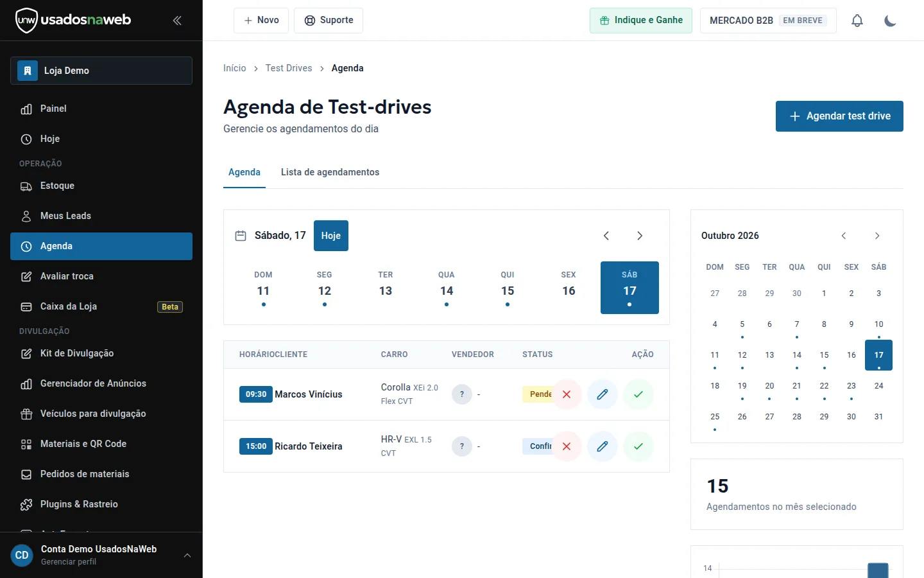Click the Hoje button next to the date

pos(331,236)
